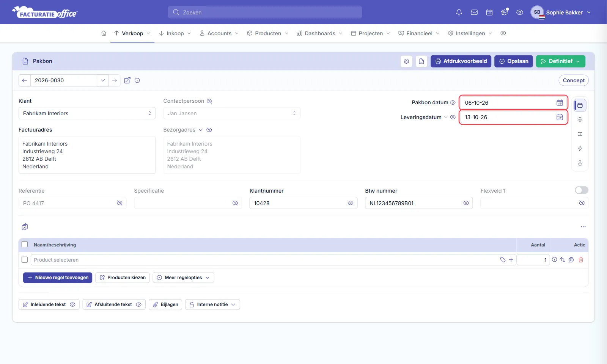Open the Financieel menu
This screenshot has width=607, height=364.
point(419,33)
